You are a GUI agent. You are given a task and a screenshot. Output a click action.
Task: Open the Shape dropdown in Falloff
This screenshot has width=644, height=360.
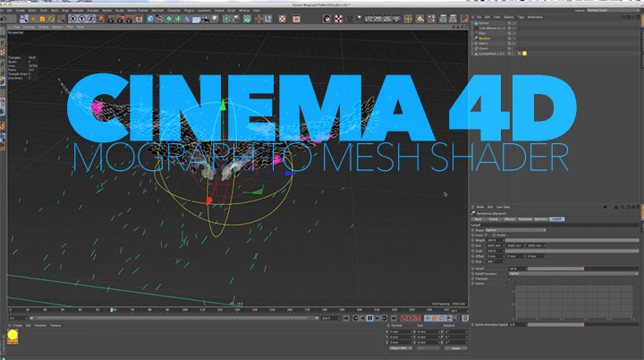[515, 230]
